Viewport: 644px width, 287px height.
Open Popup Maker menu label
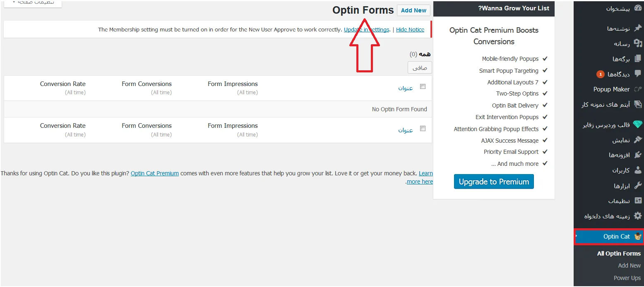click(x=611, y=89)
